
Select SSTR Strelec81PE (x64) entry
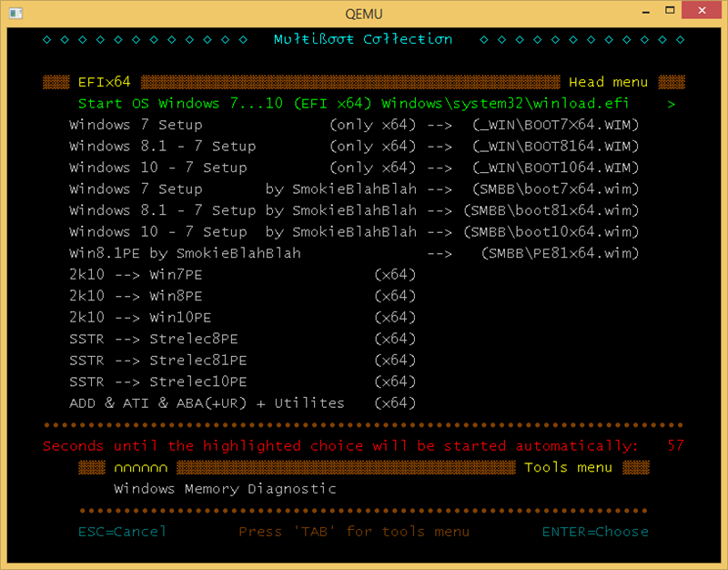click(242, 360)
